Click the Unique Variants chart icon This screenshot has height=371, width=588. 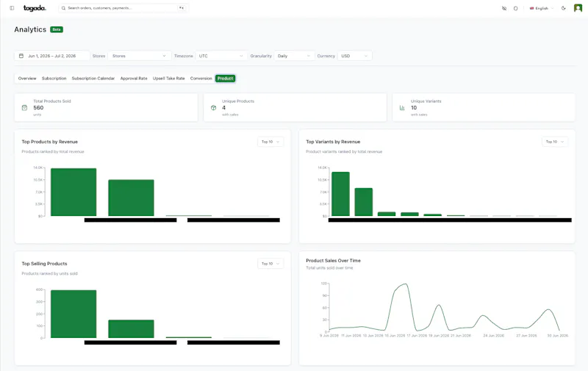(402, 108)
